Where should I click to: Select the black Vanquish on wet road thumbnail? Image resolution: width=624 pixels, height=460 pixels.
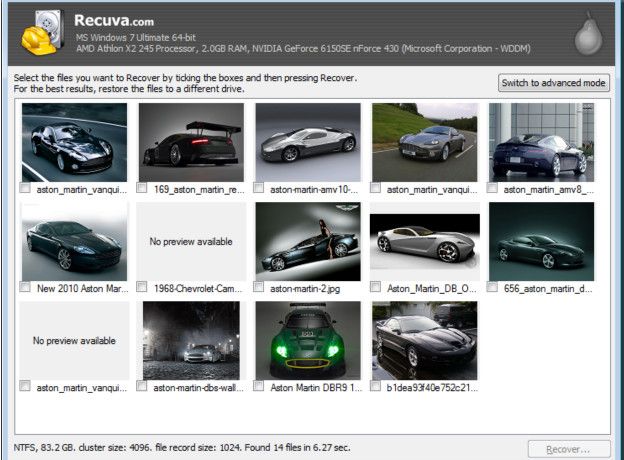click(x=74, y=142)
